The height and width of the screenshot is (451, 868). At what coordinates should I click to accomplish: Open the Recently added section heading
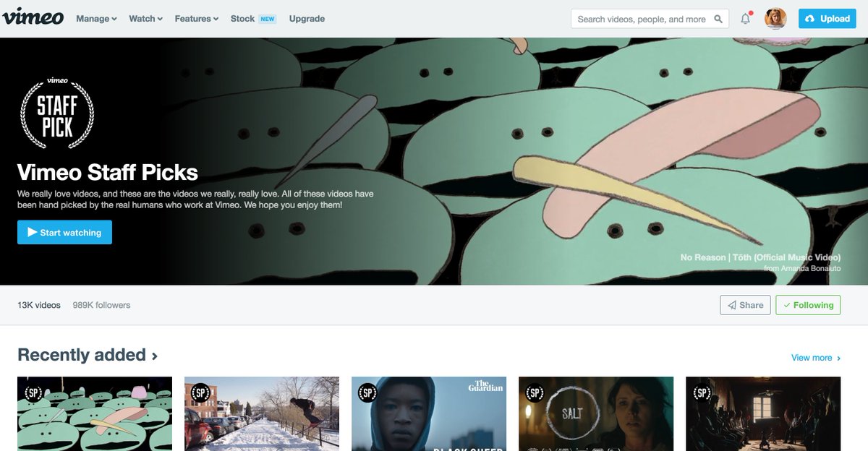[x=88, y=355]
